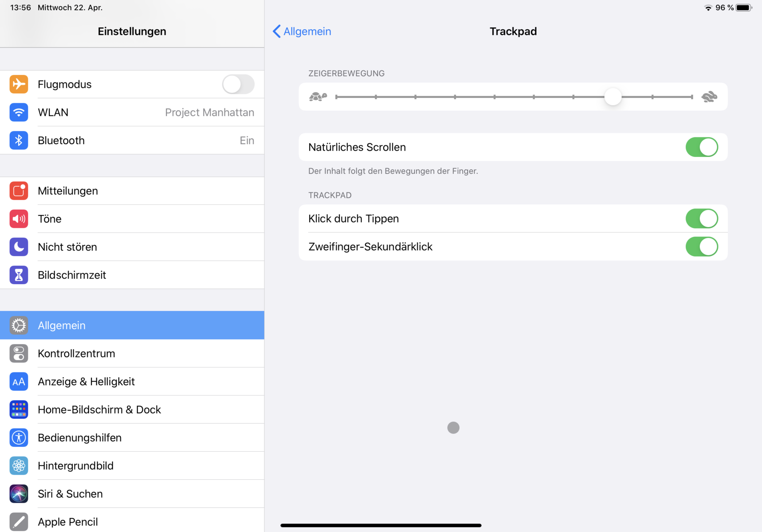Open Home-Bildschirm & Dock settings

click(99, 410)
